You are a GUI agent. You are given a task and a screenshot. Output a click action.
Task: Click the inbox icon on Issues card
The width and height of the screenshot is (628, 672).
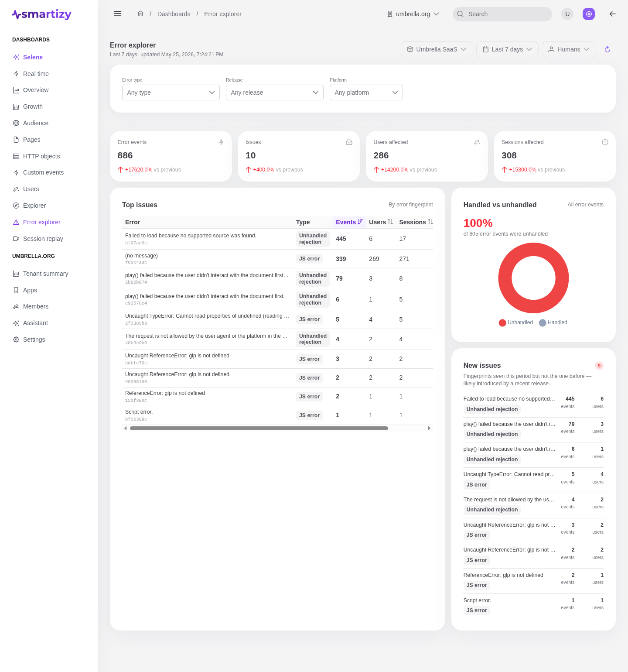coord(349,142)
